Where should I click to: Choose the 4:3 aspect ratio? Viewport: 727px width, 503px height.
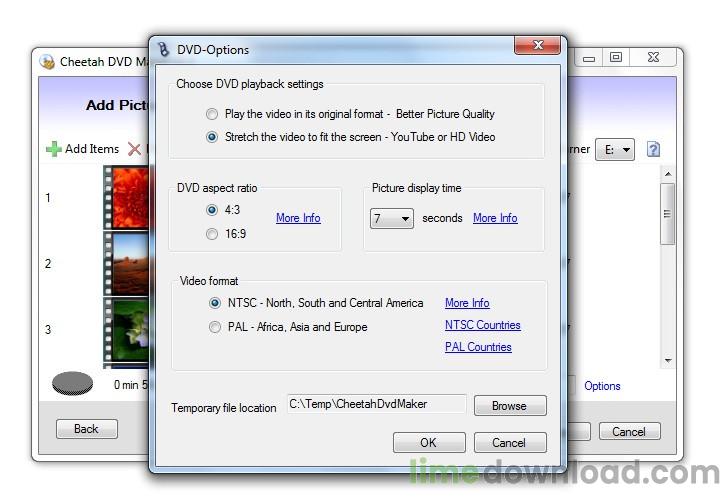coord(212,210)
